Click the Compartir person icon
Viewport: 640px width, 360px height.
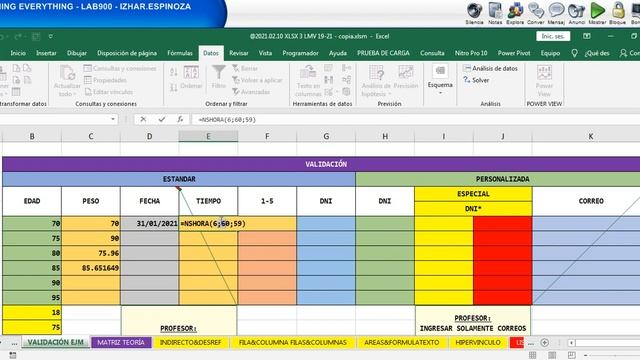coord(623,53)
